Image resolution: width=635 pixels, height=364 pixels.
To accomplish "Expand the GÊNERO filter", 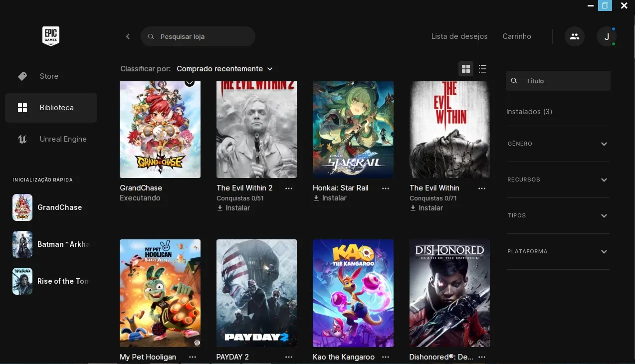I will click(x=558, y=144).
